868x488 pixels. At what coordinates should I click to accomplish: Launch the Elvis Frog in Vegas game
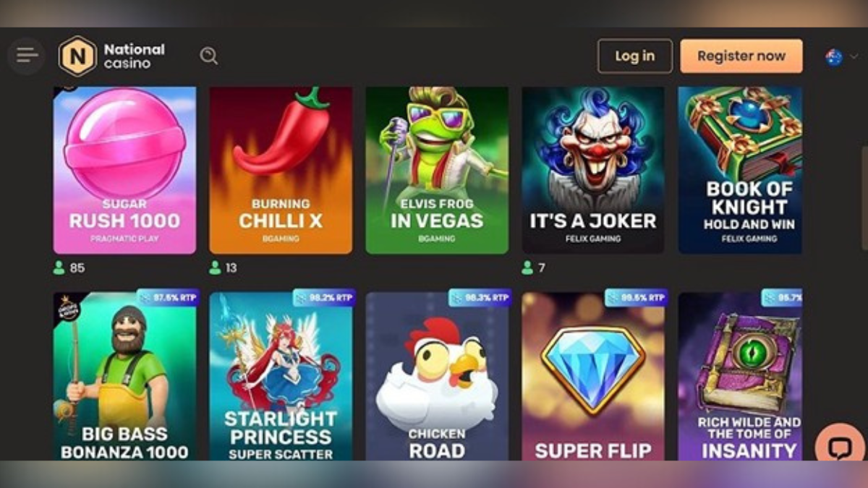tap(437, 171)
